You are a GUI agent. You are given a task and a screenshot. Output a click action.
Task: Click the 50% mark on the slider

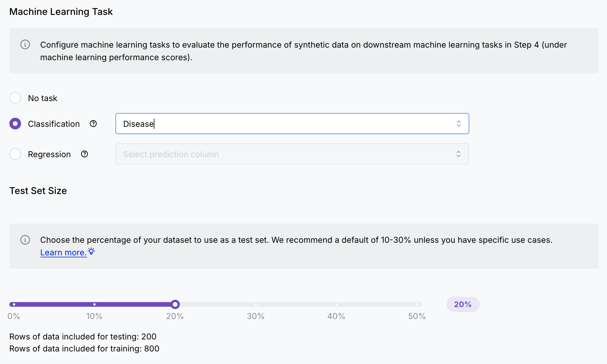[x=417, y=304]
